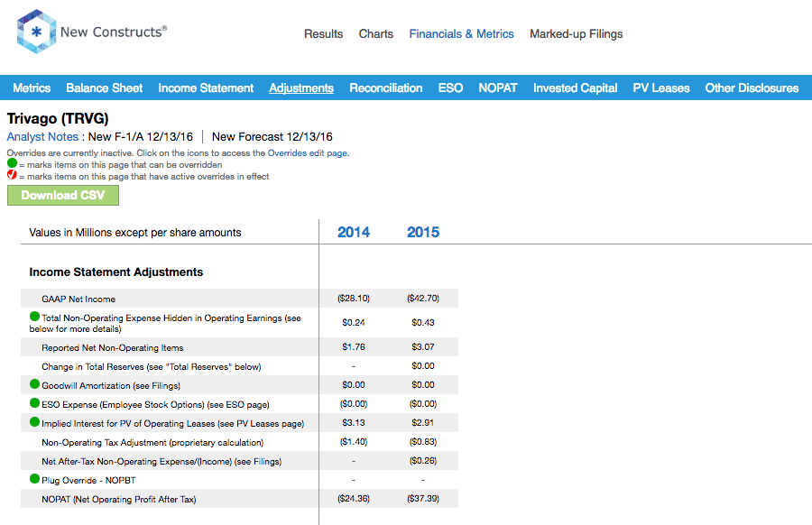This screenshot has width=812, height=525.
Task: Switch to the Balance Sheet tab
Action: pyautogui.click(x=104, y=88)
